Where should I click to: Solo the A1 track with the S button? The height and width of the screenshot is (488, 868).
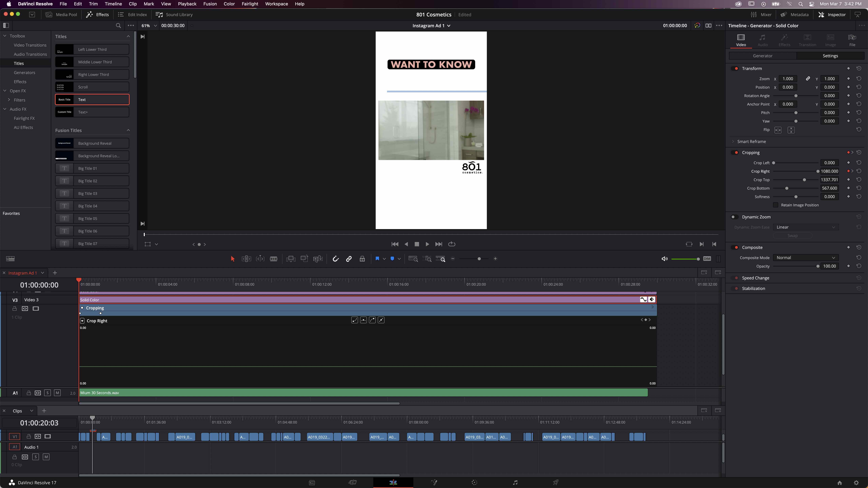(x=47, y=393)
